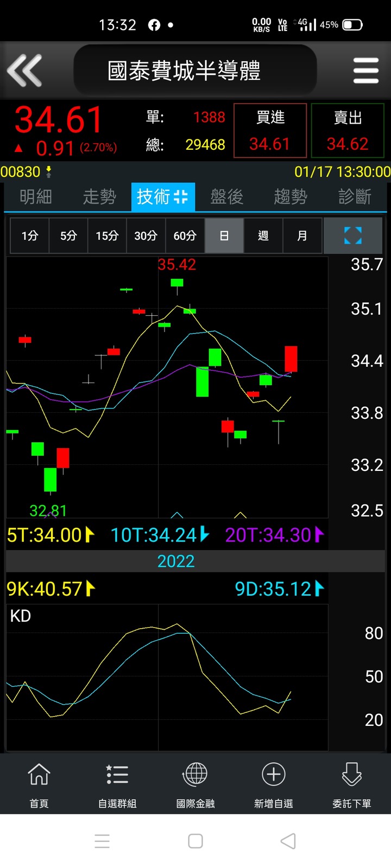Tap the 10T:34.24 moving average arrow
Image resolution: width=391 pixels, height=868 pixels.
tap(204, 535)
